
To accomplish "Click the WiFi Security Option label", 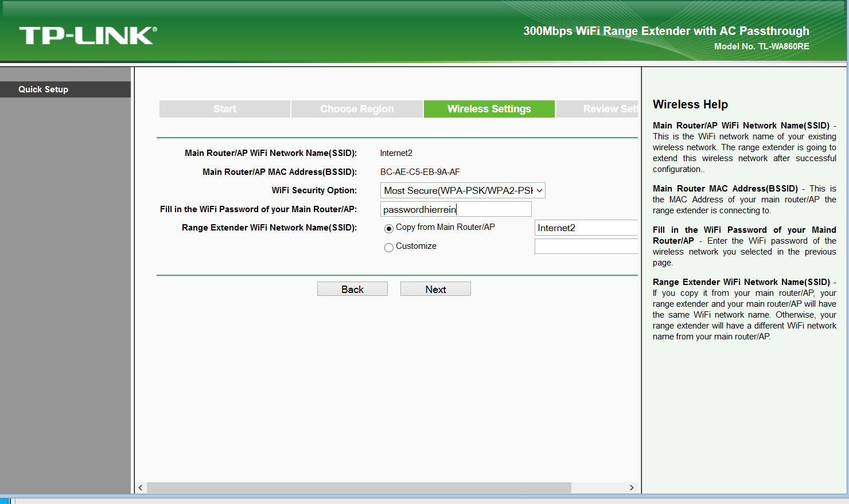I will point(314,190).
